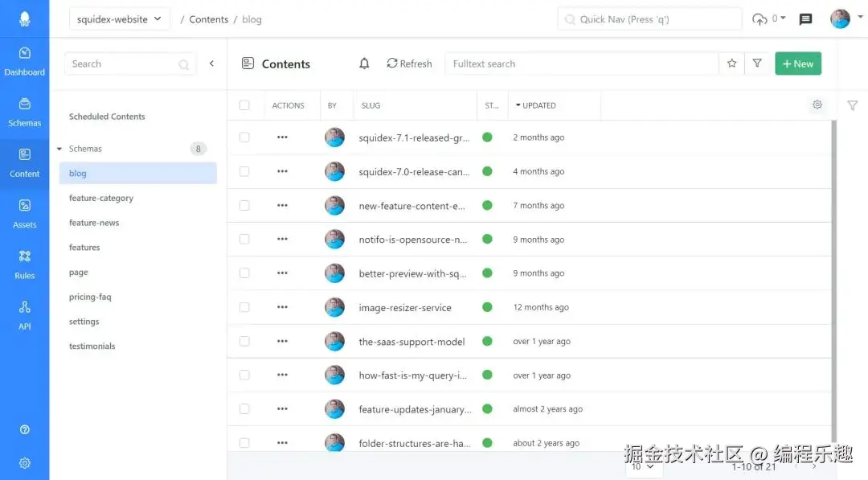Open actions menu for the-saas-support-model row
The image size is (868, 480).
coord(282,341)
